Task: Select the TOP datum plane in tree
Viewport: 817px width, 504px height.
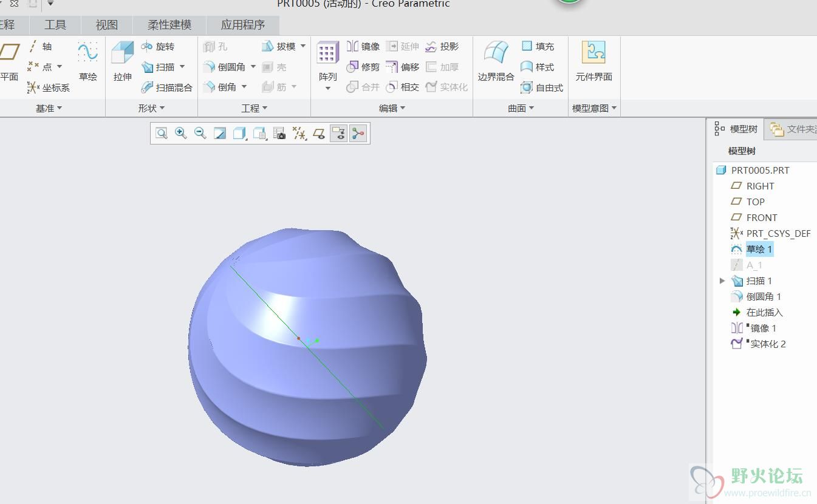Action: pyautogui.click(x=748, y=202)
